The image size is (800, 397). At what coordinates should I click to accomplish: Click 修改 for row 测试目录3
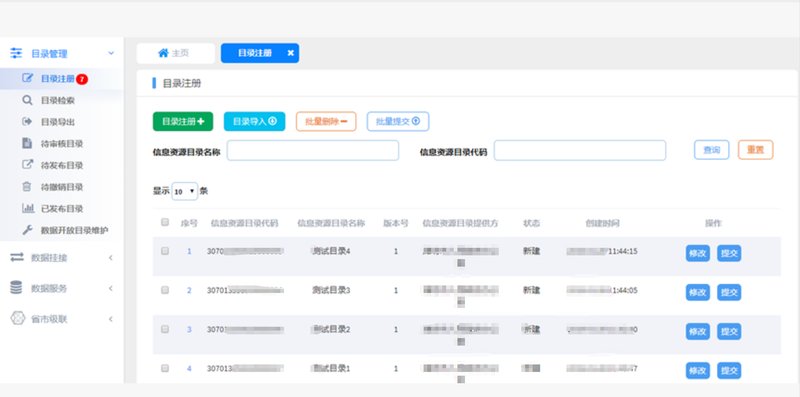(x=697, y=292)
